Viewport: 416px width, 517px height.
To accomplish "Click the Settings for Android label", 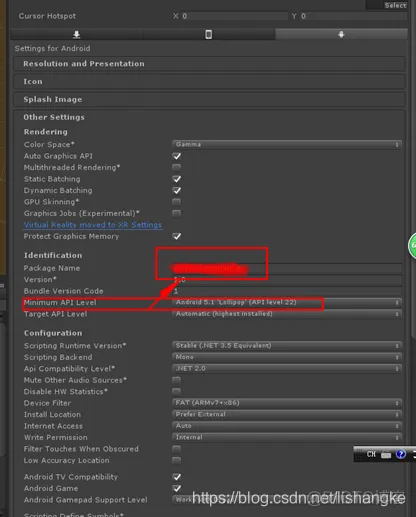I will [x=52, y=49].
